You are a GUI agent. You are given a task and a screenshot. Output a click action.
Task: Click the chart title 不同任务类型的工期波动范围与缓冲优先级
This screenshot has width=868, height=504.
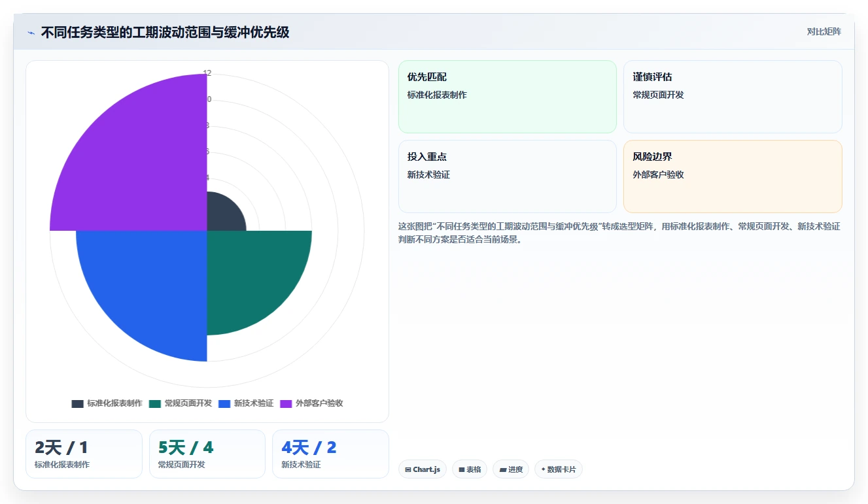[x=165, y=32]
